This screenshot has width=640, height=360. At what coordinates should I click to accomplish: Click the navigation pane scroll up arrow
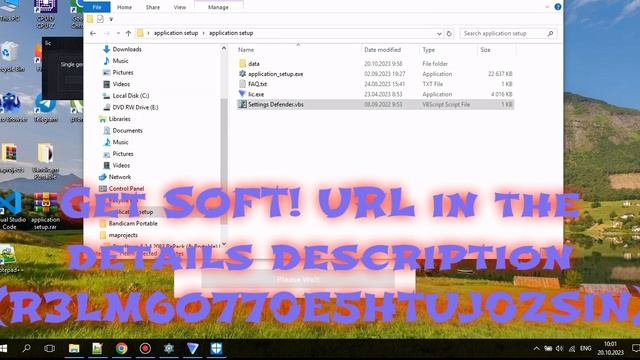click(x=224, y=49)
